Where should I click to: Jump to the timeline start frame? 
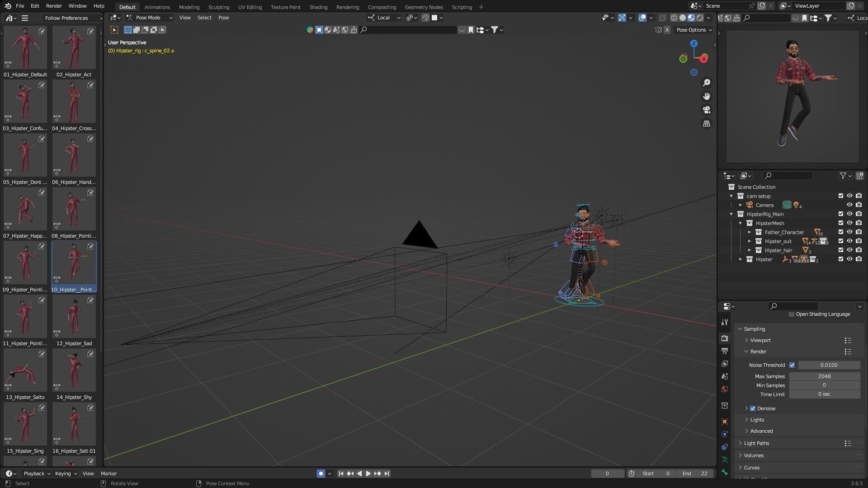341,474
